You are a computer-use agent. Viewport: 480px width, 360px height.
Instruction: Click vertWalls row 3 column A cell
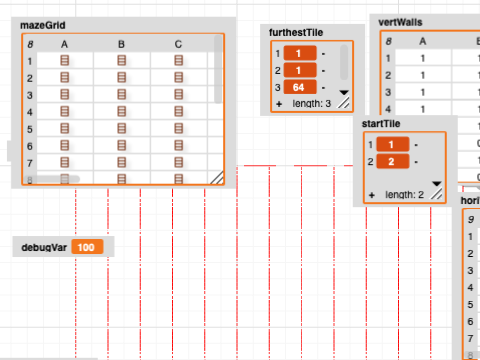tap(423, 92)
